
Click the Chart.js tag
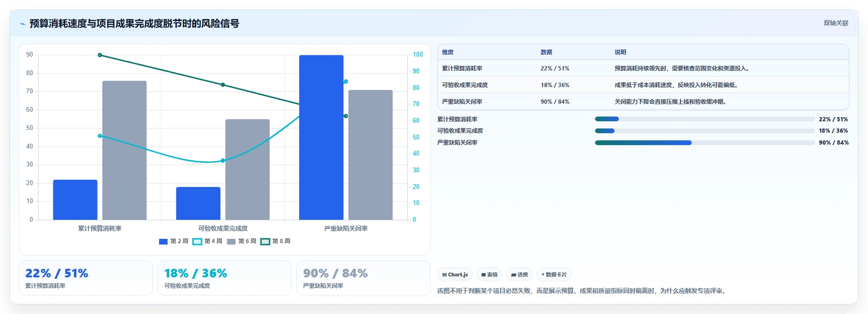pos(455,275)
